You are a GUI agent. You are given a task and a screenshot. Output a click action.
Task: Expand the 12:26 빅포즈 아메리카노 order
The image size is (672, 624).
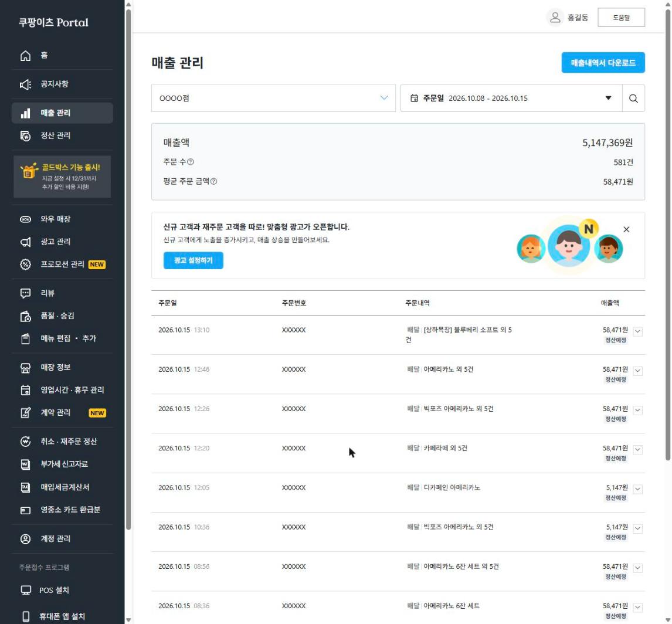638,410
